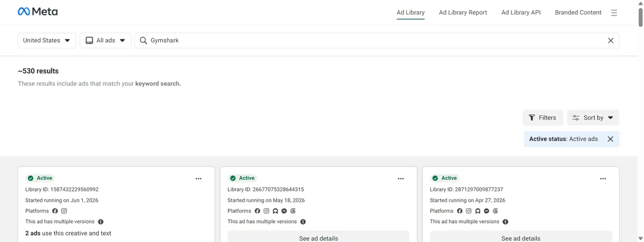Clear the Gymshark search text

coord(610,40)
